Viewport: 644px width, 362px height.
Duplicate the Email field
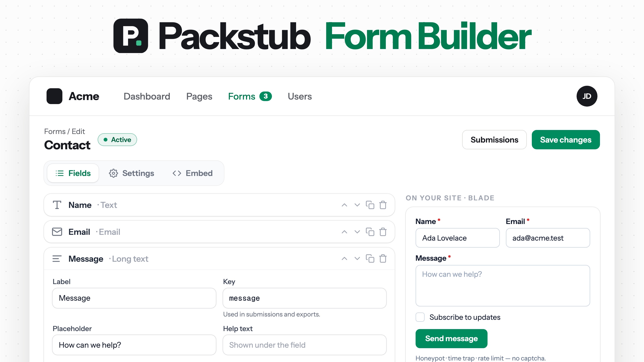pyautogui.click(x=370, y=232)
